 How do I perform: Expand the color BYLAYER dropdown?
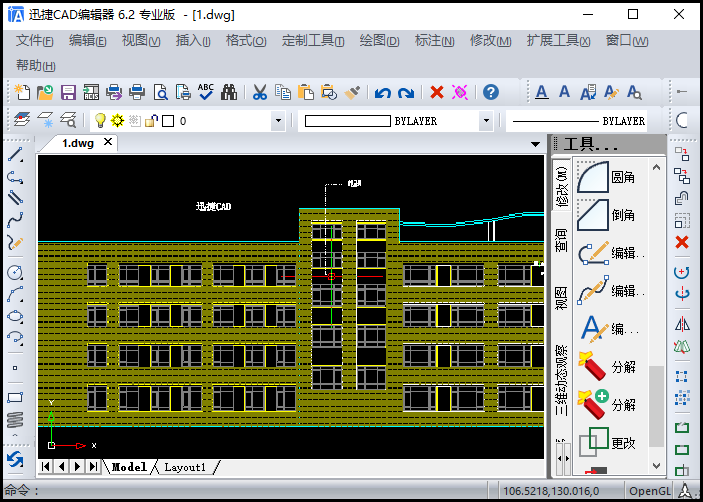(486, 121)
